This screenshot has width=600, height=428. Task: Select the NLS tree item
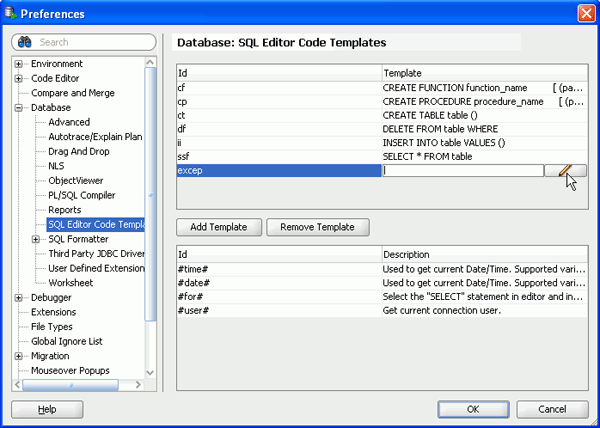click(x=56, y=166)
